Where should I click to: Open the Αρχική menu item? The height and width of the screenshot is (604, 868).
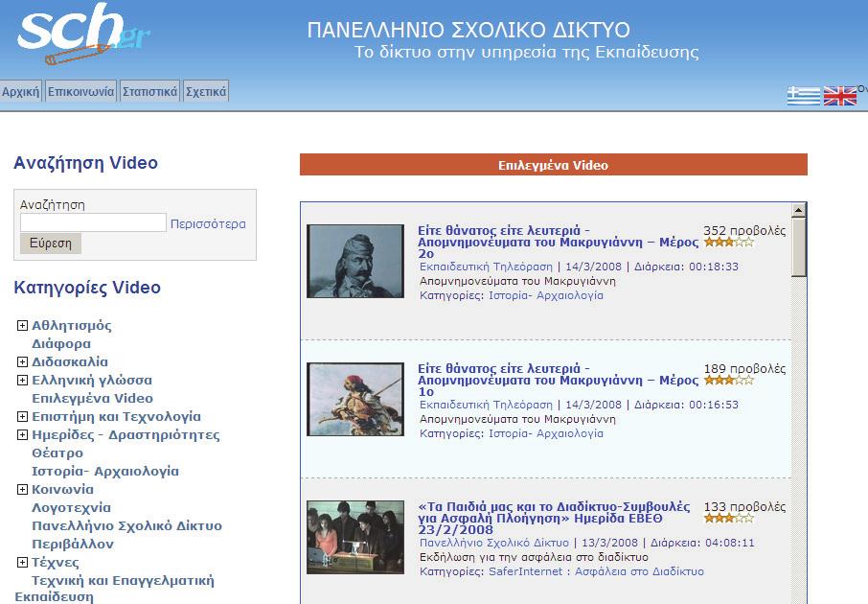tap(20, 91)
